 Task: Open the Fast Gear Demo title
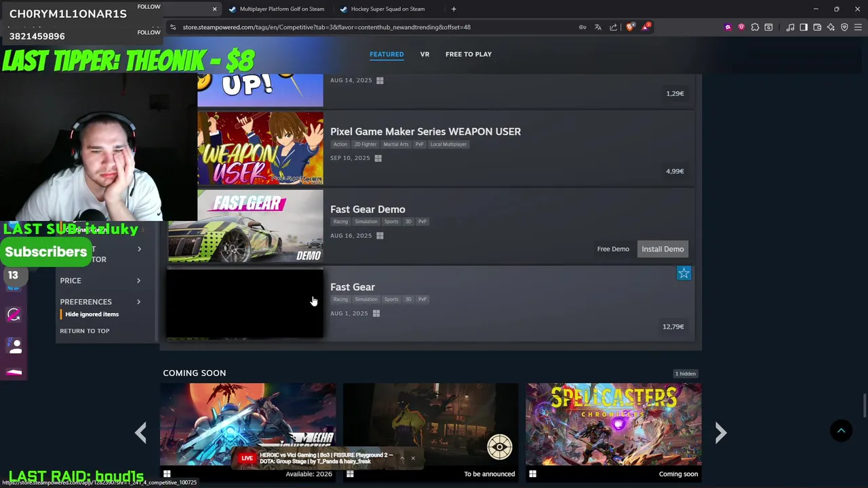368,209
